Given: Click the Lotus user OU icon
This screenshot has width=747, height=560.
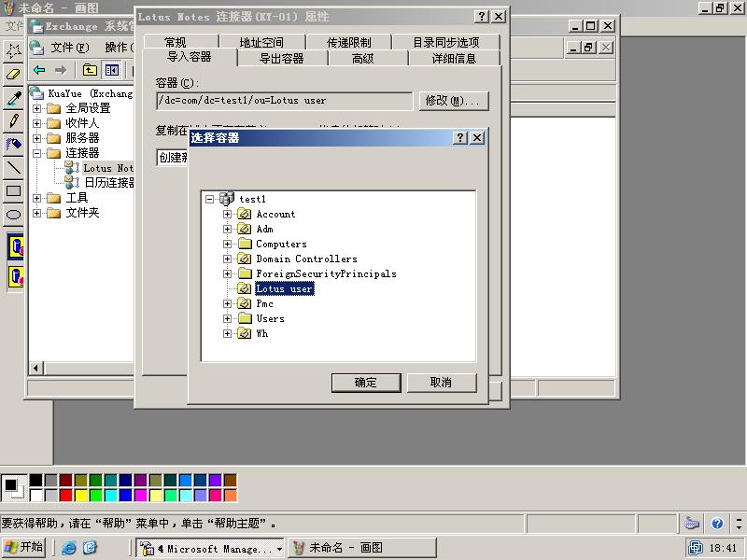Looking at the screenshot, I should click(x=245, y=288).
